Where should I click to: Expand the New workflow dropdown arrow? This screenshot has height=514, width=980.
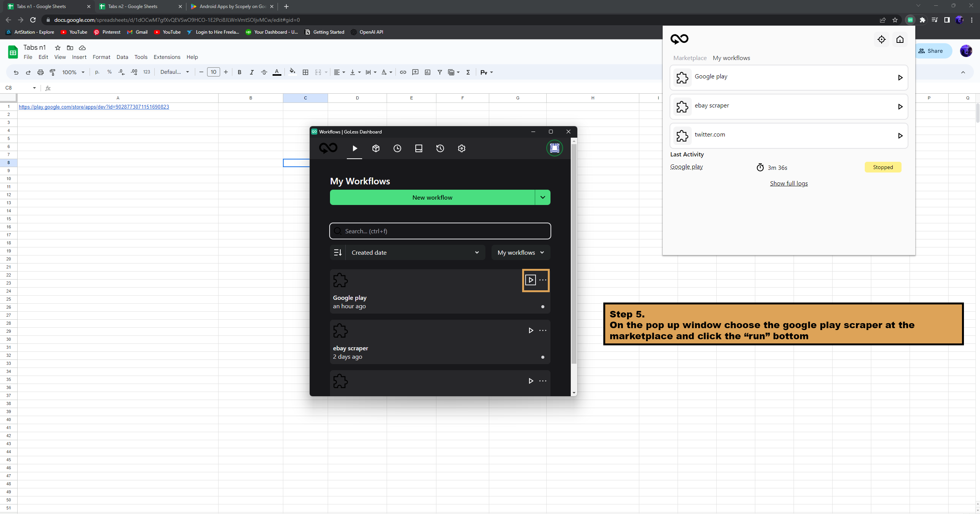[543, 197]
